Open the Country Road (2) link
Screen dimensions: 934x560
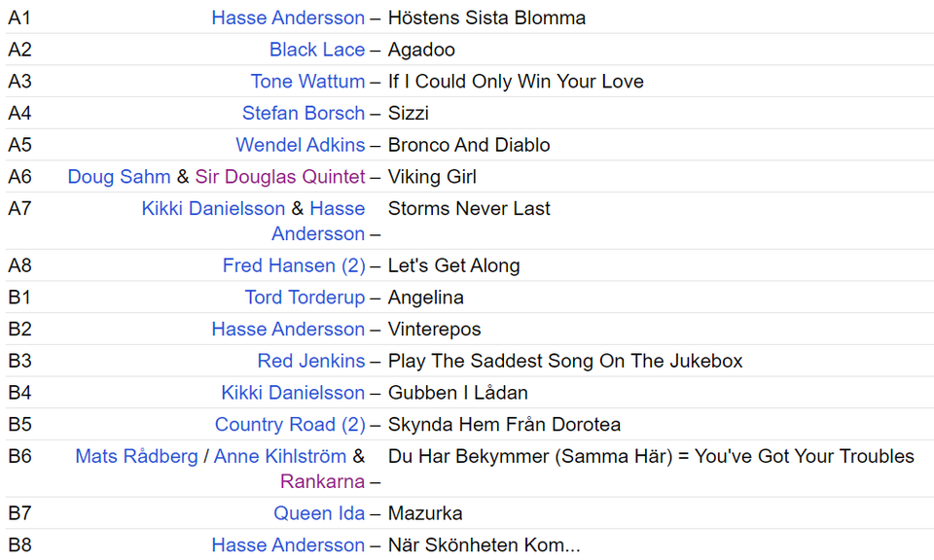(290, 425)
